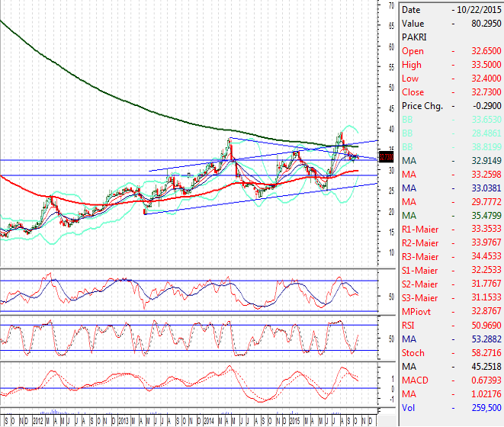Select the RSI value 50.9690
Screen dimensions: 504x427
tap(486, 326)
